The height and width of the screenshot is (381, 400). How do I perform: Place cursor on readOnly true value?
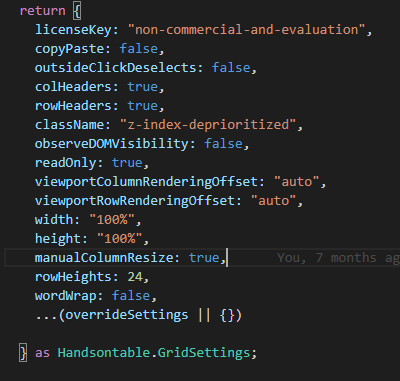(x=127, y=163)
